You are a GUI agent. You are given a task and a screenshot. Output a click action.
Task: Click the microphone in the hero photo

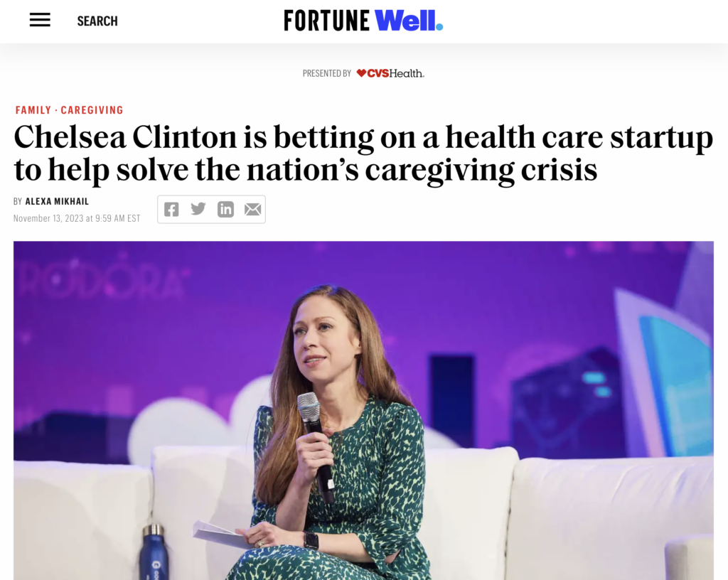(310, 409)
